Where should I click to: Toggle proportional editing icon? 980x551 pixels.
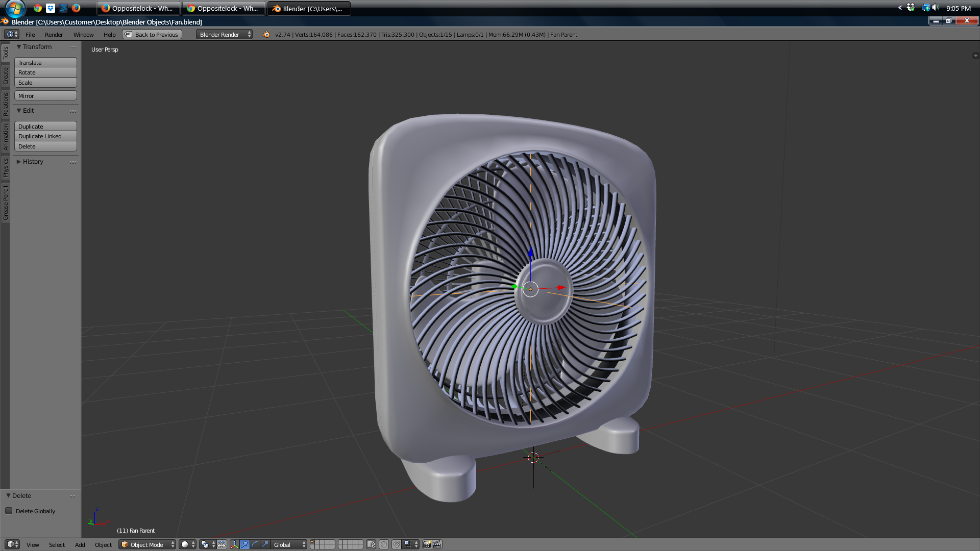384,544
